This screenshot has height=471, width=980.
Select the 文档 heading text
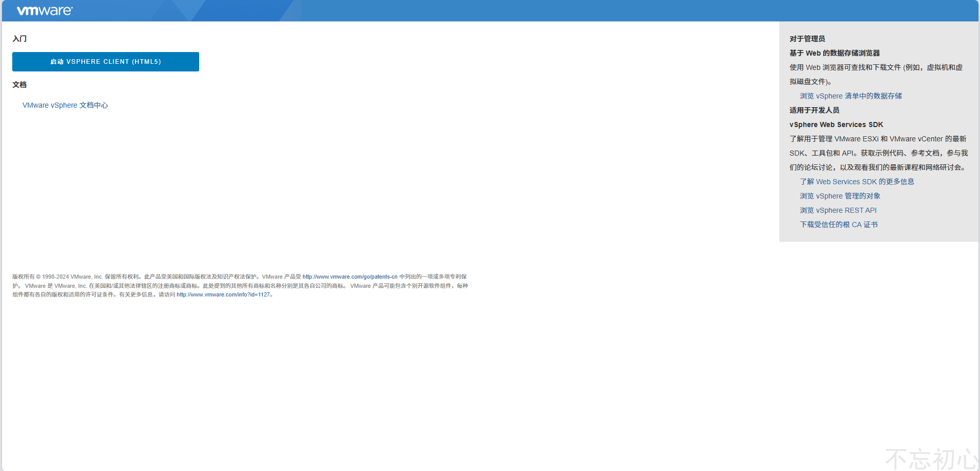19,85
